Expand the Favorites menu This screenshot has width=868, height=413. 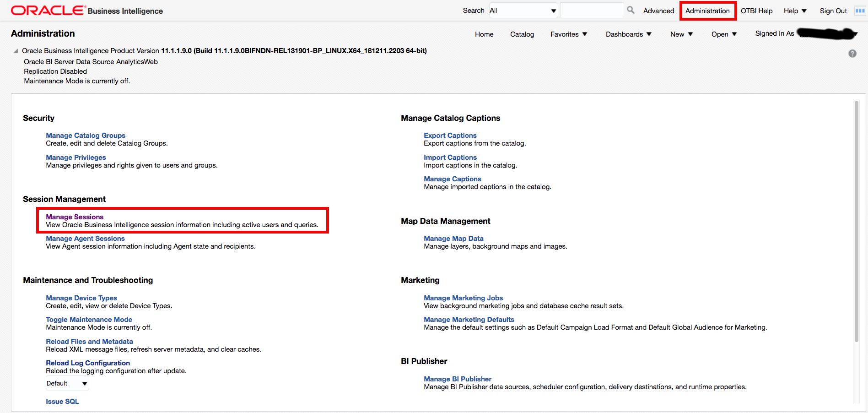click(x=569, y=34)
